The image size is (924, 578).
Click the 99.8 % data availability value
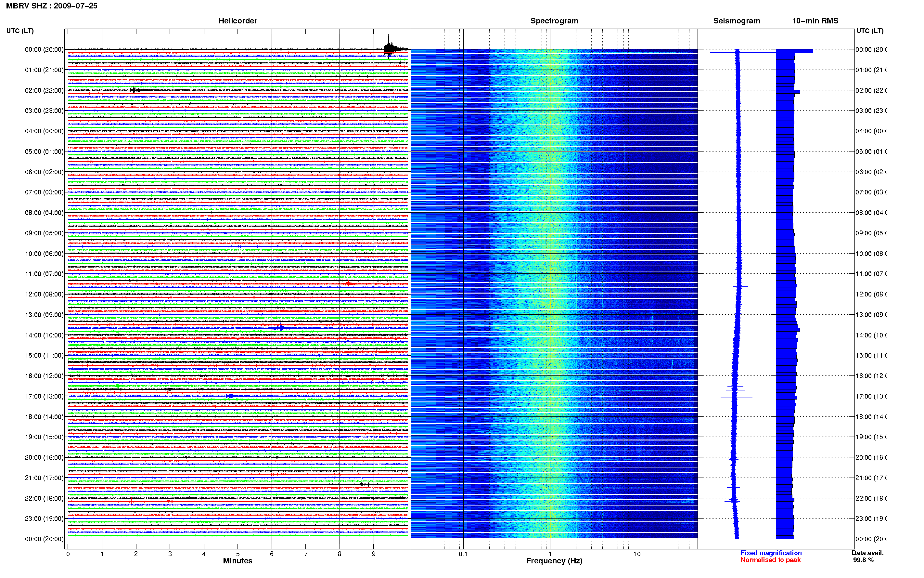(x=863, y=560)
